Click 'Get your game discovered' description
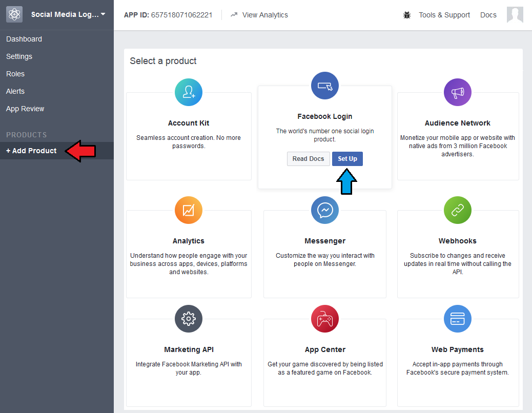The width and height of the screenshot is (532, 413). coord(325,368)
